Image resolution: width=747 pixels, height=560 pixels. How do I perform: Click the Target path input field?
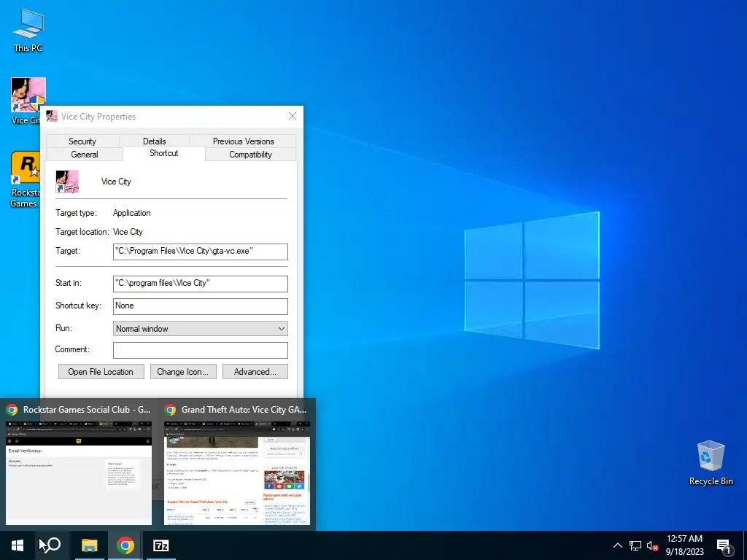[x=200, y=252]
